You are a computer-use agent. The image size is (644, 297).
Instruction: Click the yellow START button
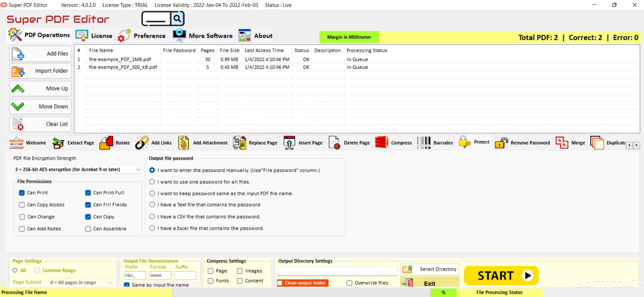point(501,276)
